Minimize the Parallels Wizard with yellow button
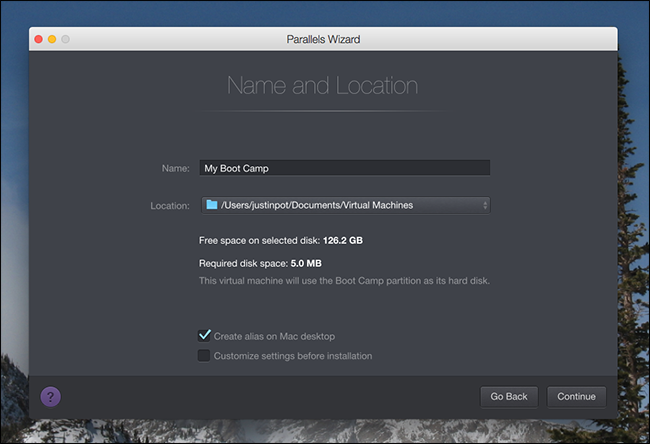 pos(52,39)
